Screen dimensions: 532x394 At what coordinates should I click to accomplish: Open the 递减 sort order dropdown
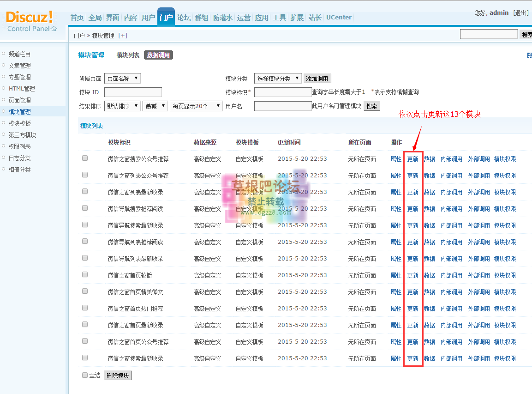pos(156,106)
